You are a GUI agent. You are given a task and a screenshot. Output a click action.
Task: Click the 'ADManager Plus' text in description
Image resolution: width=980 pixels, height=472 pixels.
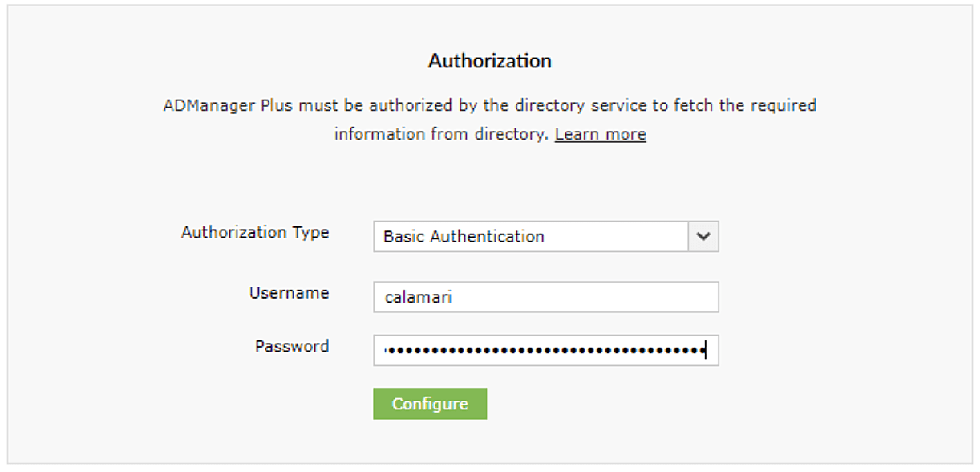coord(213,105)
